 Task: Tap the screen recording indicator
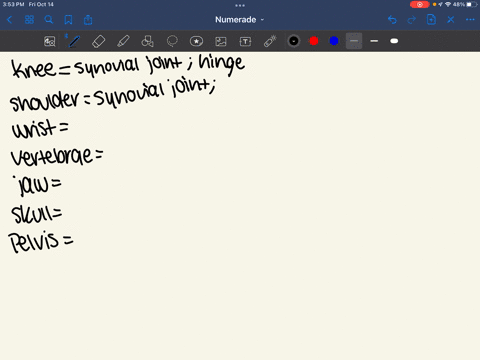tap(419, 4)
